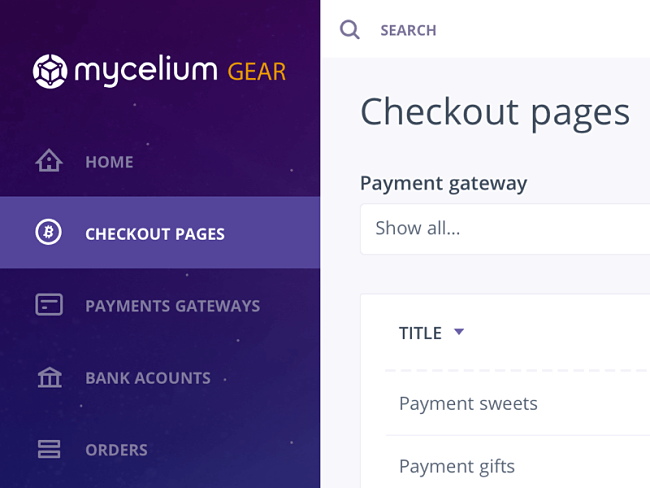Open the 'Payment gifts' checkout page
This screenshot has height=488, width=650.
click(457, 466)
